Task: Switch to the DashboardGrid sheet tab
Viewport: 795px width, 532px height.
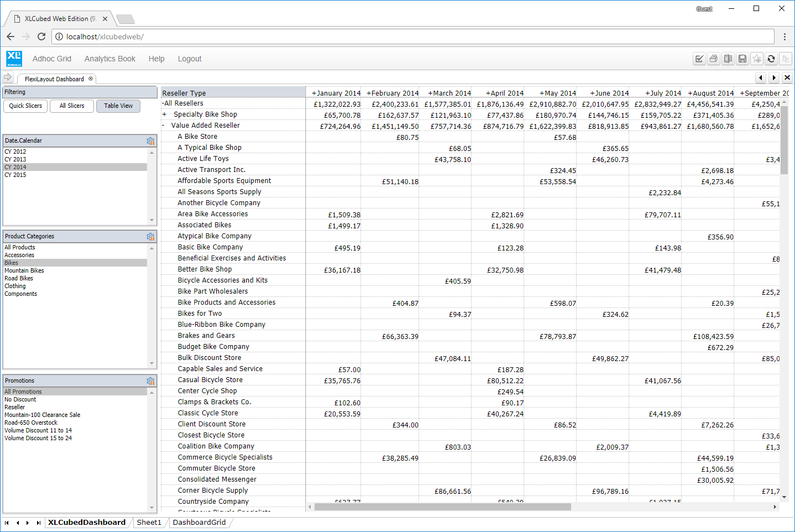Action: pyautogui.click(x=199, y=522)
